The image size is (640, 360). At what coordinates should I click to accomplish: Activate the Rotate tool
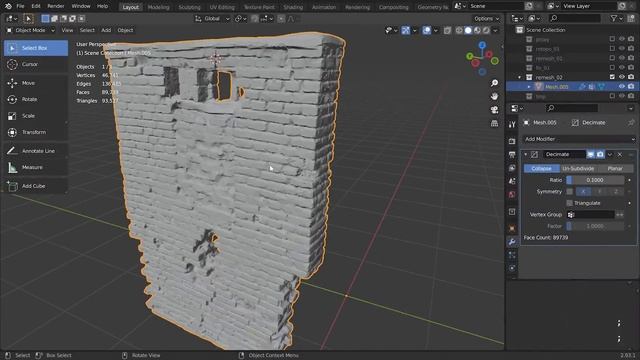pyautogui.click(x=36, y=100)
